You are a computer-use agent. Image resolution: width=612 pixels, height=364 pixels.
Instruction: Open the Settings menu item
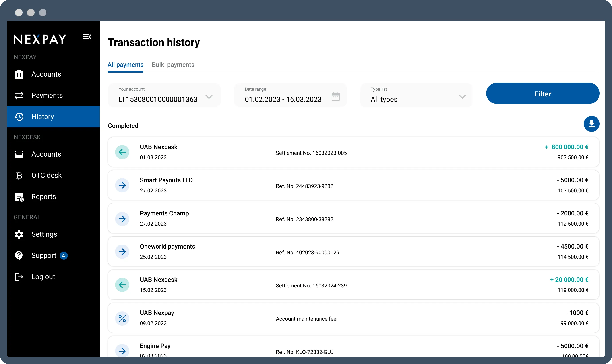click(x=53, y=234)
